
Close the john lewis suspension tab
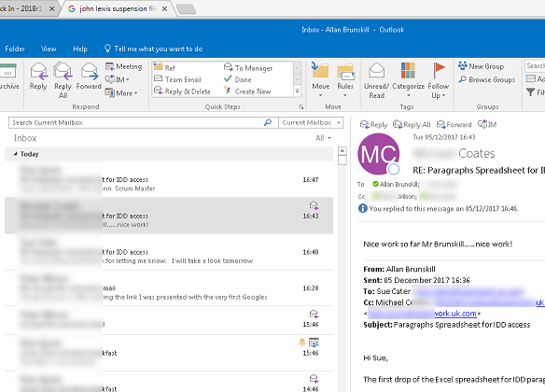(165, 8)
